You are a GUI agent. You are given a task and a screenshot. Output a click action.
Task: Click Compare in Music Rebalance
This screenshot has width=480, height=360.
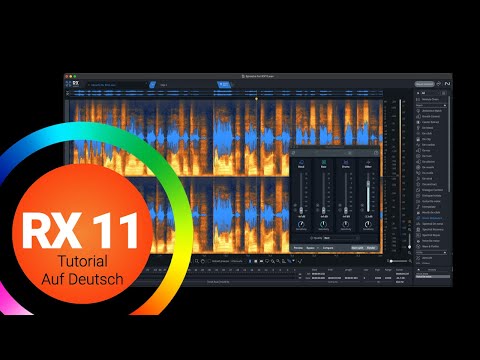pos(328,248)
